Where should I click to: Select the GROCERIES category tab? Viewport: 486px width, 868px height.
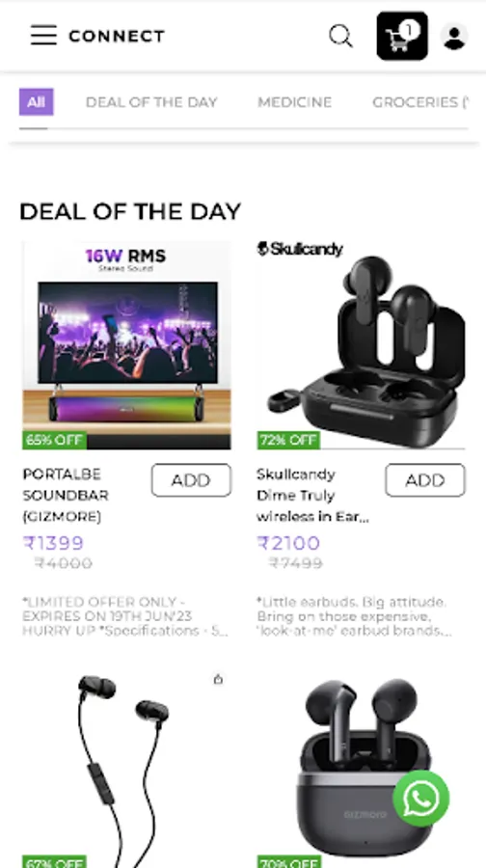pyautogui.click(x=420, y=102)
